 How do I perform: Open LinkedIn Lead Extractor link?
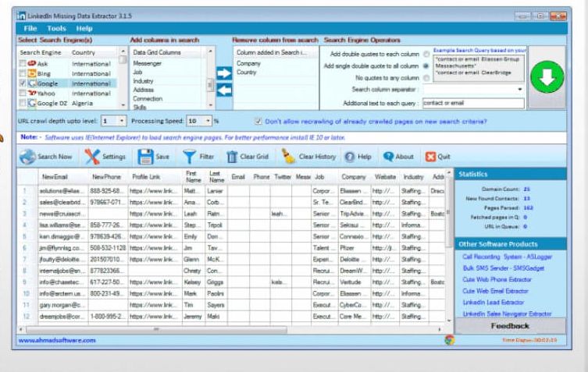tap(494, 303)
